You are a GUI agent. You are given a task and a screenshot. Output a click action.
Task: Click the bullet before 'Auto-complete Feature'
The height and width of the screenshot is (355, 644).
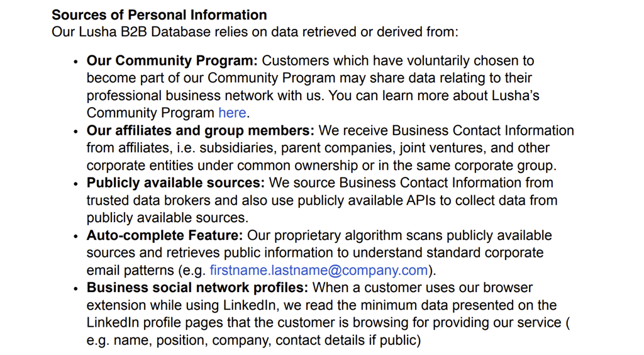[x=76, y=237]
